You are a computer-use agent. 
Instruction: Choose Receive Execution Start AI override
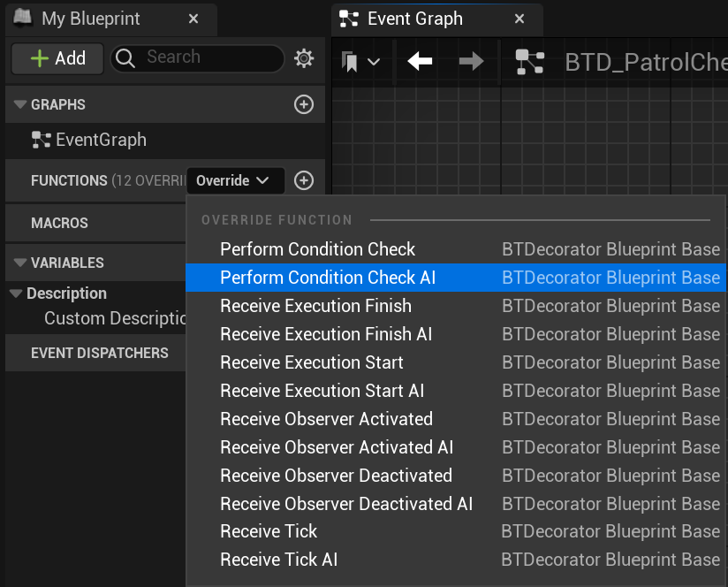pyautogui.click(x=456, y=391)
